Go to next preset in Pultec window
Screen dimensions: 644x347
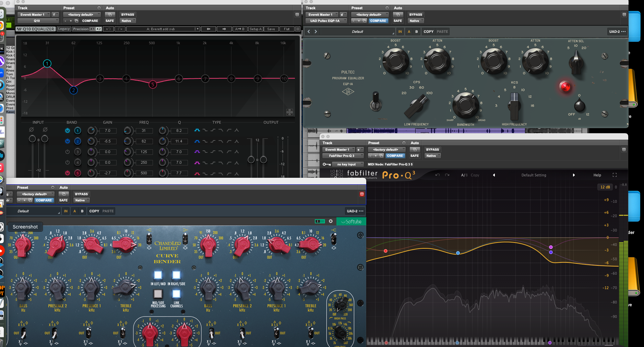pos(316,32)
